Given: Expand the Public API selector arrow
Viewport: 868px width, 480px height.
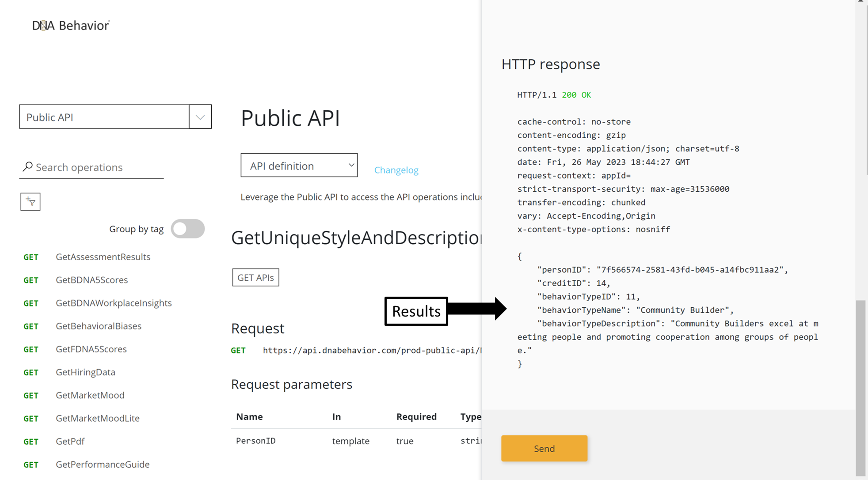Looking at the screenshot, I should click(200, 117).
